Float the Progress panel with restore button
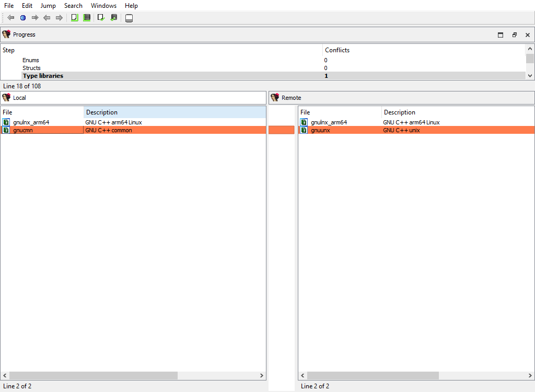535x392 pixels. click(x=514, y=35)
